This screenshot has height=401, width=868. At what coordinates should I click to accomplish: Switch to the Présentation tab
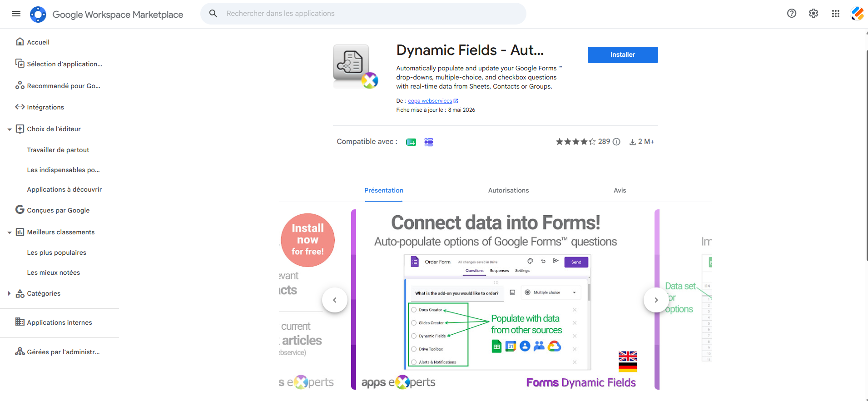(384, 191)
